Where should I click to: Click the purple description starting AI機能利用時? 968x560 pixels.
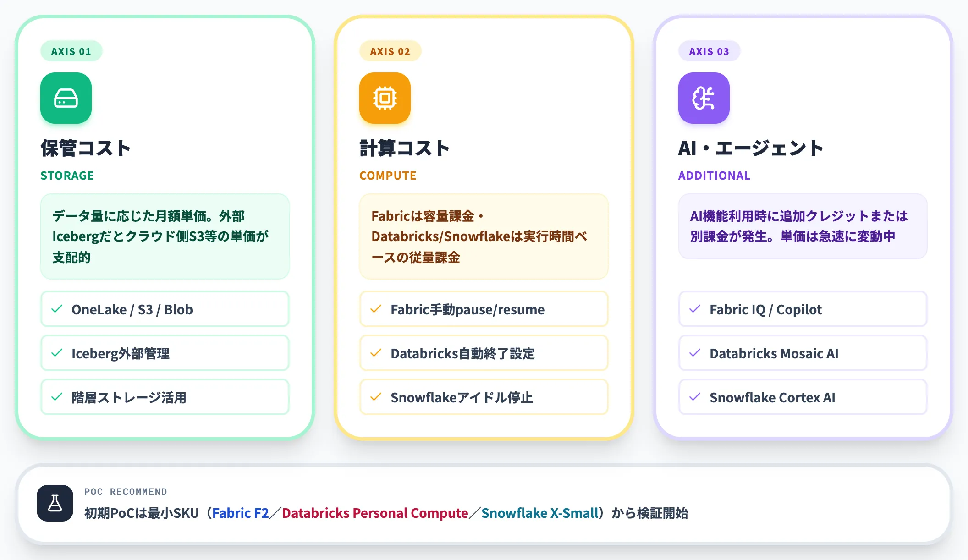tap(803, 226)
